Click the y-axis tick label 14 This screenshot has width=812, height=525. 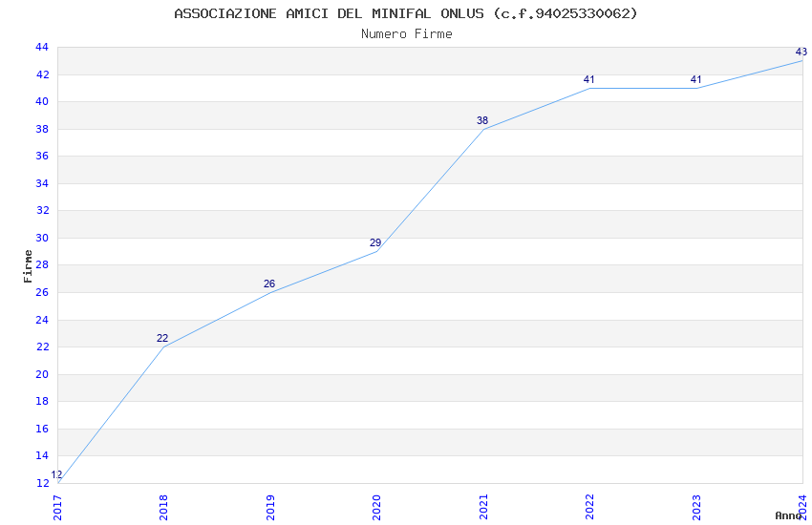pyautogui.click(x=42, y=455)
